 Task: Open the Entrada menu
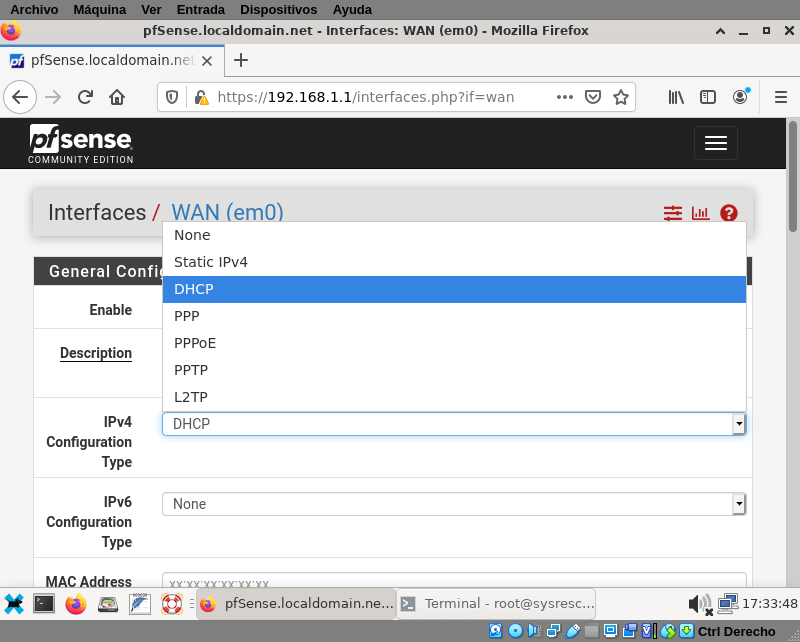[201, 10]
